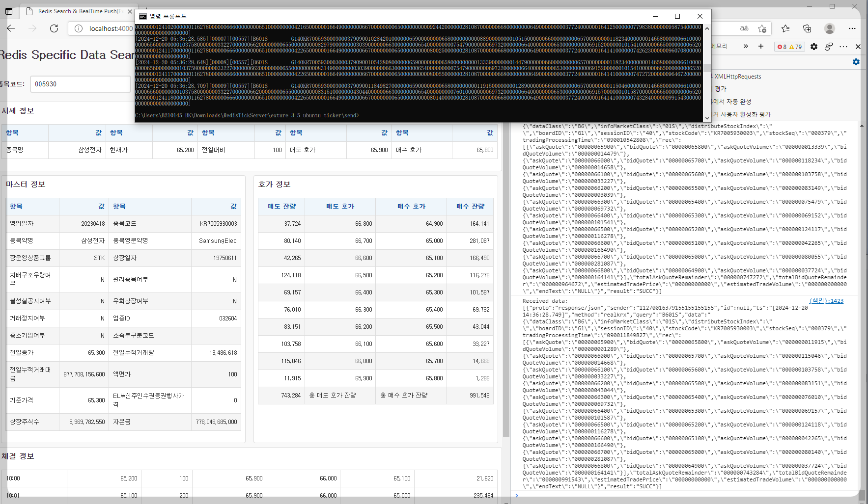Click the localhost:4000 address bar

click(x=111, y=28)
